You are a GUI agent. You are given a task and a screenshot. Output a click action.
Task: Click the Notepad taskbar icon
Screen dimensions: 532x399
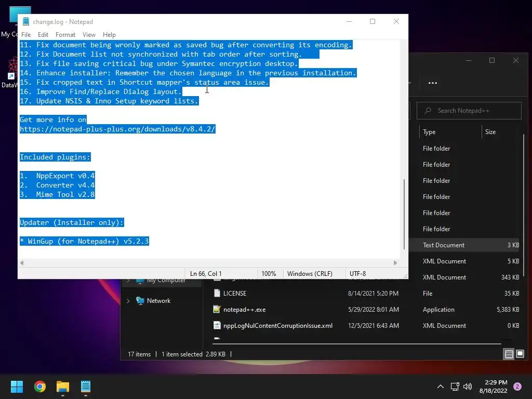(x=86, y=387)
